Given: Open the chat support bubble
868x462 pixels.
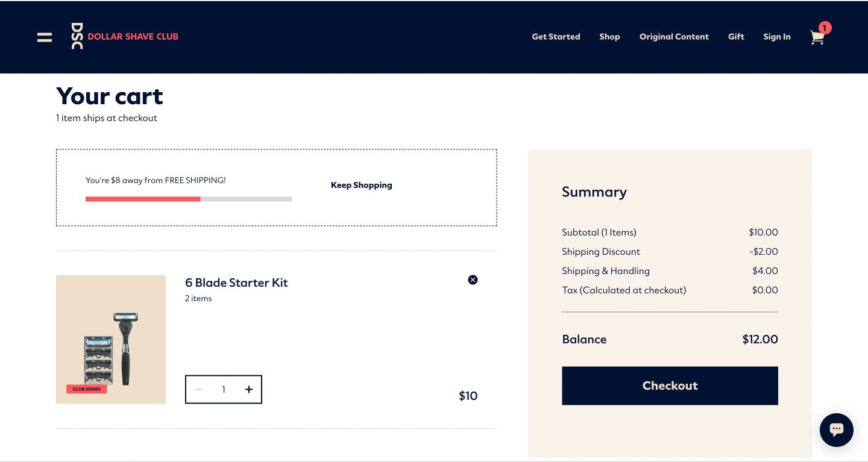Looking at the screenshot, I should [836, 429].
